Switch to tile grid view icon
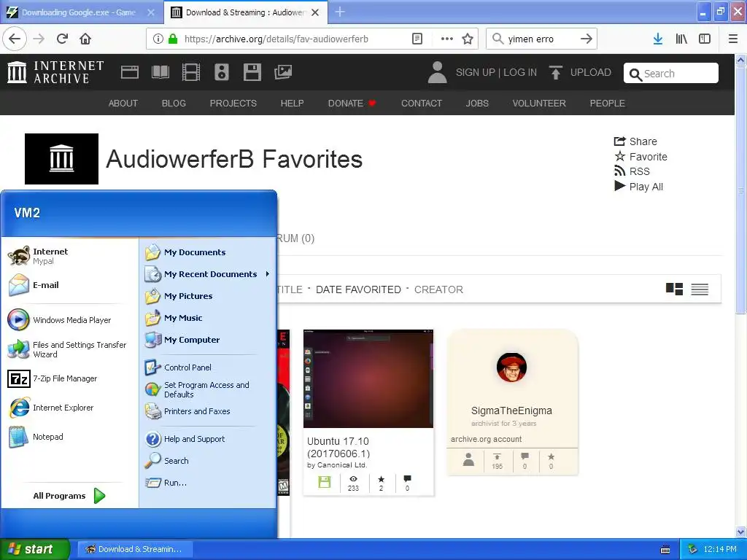The height and width of the screenshot is (560, 747). pos(674,289)
